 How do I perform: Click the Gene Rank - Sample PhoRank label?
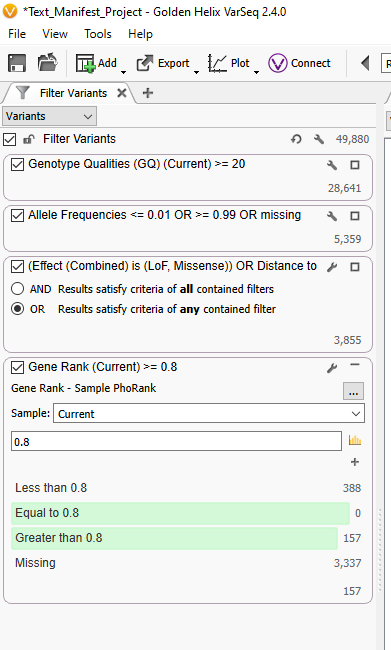click(83, 388)
